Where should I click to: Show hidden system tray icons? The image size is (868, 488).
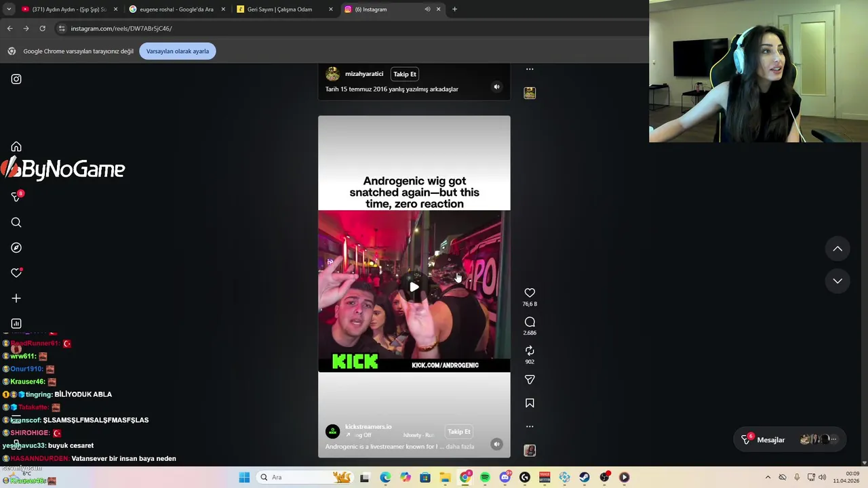tap(768, 477)
